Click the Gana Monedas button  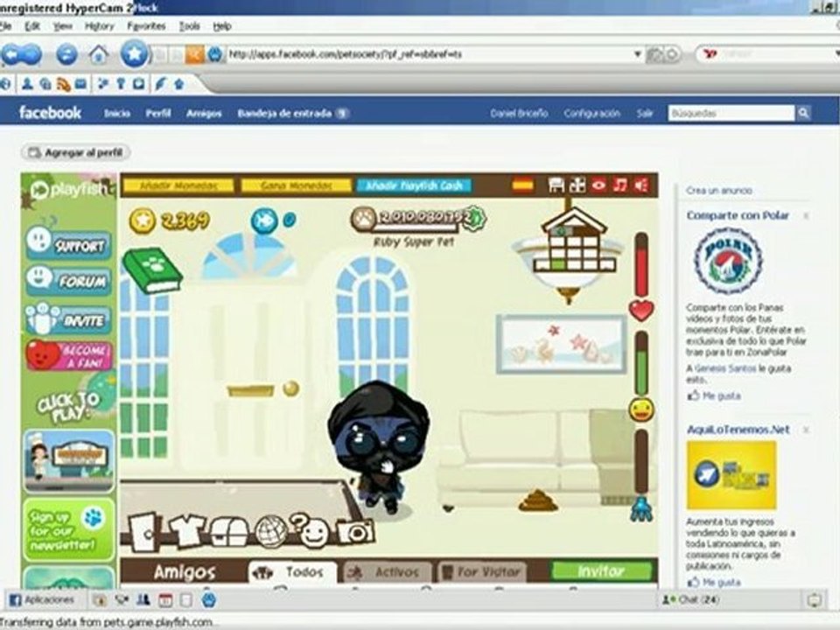(296, 185)
